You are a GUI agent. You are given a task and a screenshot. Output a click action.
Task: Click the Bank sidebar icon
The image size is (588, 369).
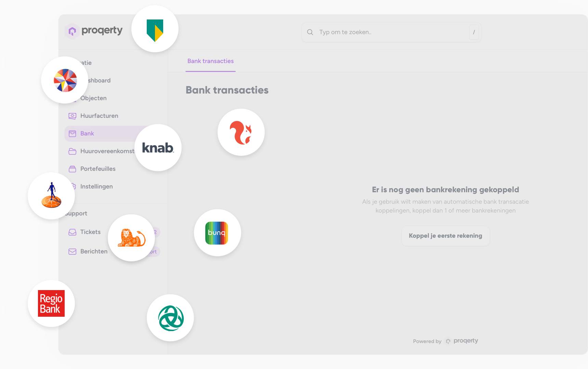point(73,134)
